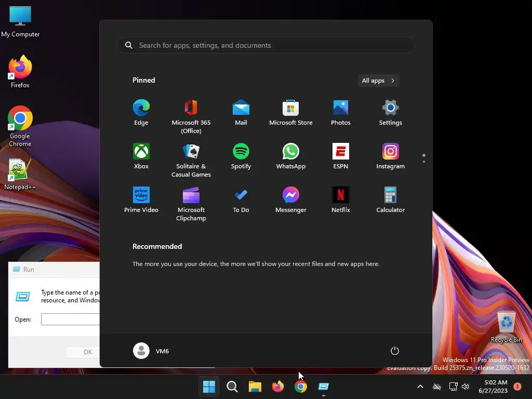
Task: Open the clock showing 5:02 AM
Action: pos(493,387)
